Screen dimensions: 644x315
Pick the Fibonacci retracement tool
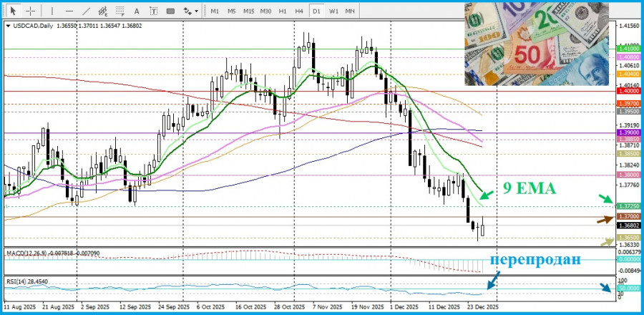click(121, 11)
